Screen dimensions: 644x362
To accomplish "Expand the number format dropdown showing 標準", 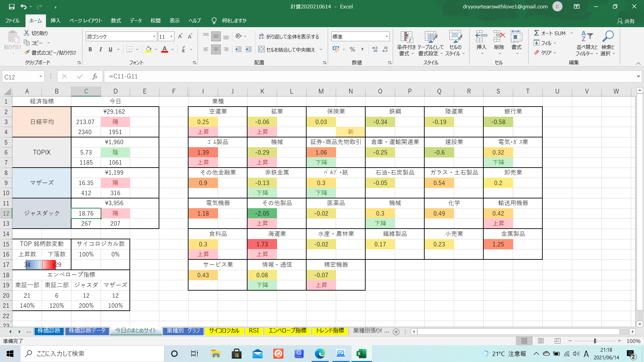I will pyautogui.click(x=387, y=37).
